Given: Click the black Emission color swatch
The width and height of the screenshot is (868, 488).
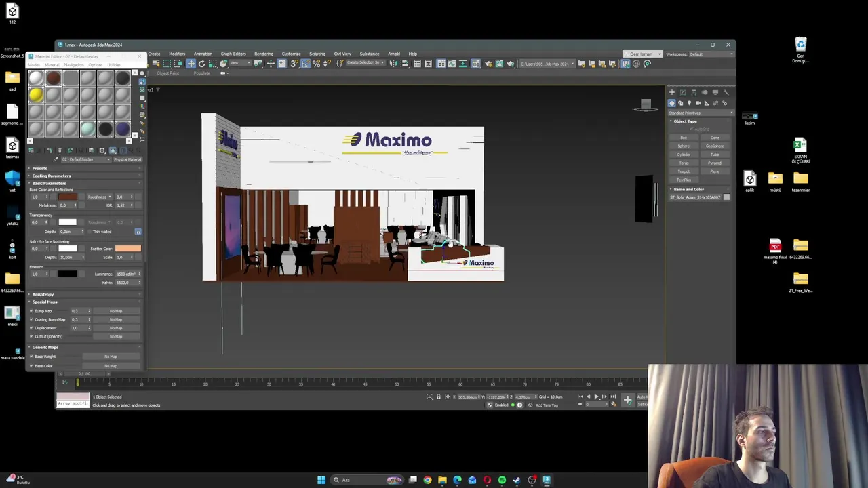Looking at the screenshot, I should tap(67, 274).
